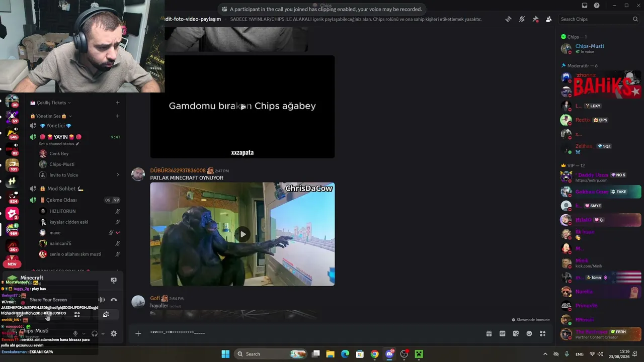The height and width of the screenshot is (362, 644).
Task: Open the gift icon in message bar
Action: (x=489, y=333)
